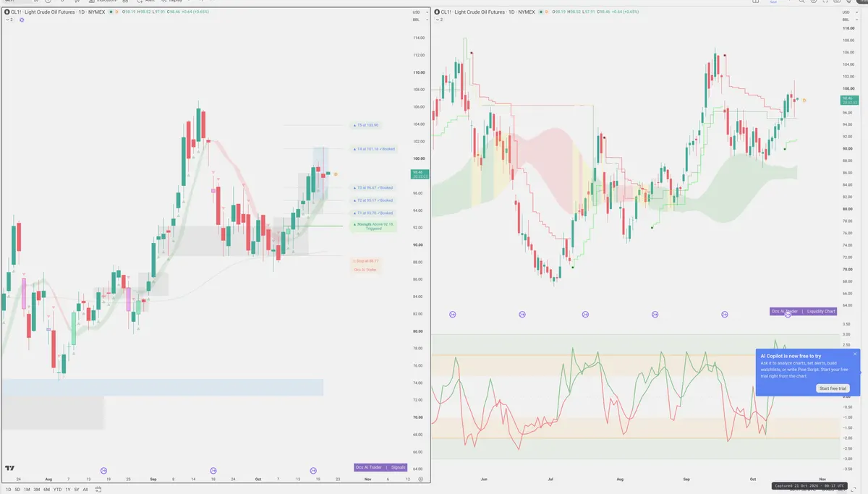This screenshot has width=868, height=494.
Task: Open the go-to-date calendar icon
Action: point(98,490)
